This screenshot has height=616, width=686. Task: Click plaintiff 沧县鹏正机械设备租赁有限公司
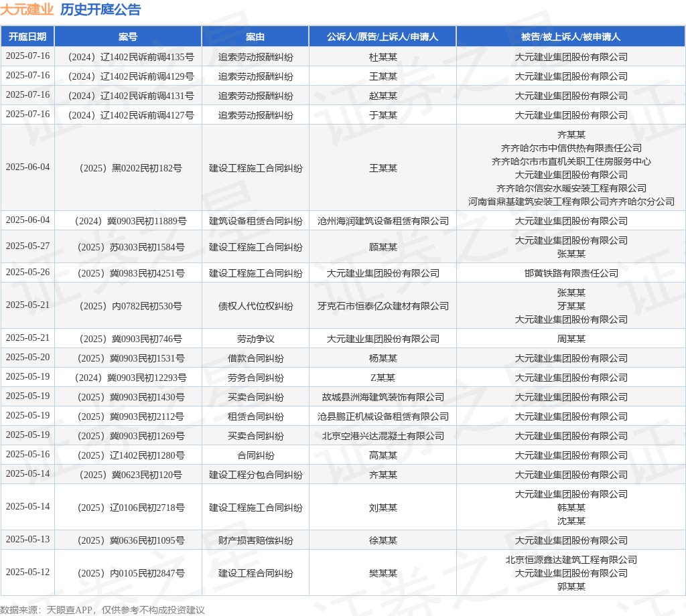pyautogui.click(x=383, y=416)
